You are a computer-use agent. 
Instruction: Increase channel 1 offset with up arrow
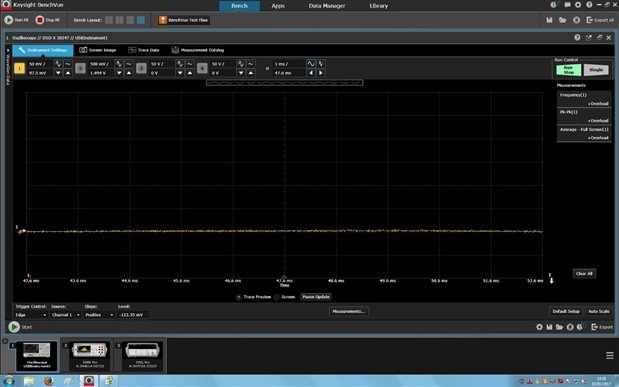tap(68, 73)
